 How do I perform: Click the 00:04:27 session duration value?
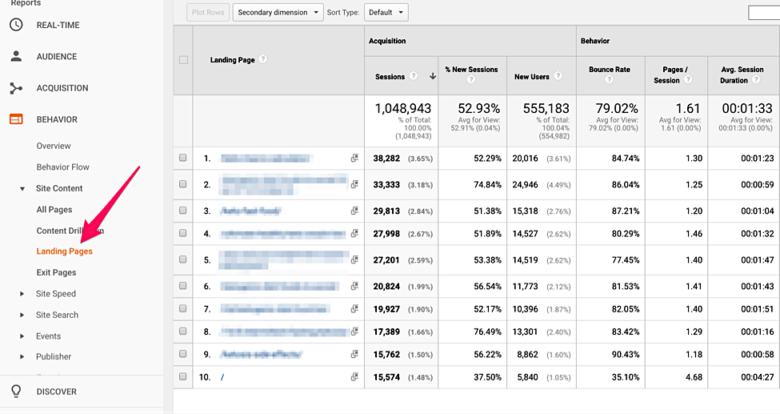757,377
